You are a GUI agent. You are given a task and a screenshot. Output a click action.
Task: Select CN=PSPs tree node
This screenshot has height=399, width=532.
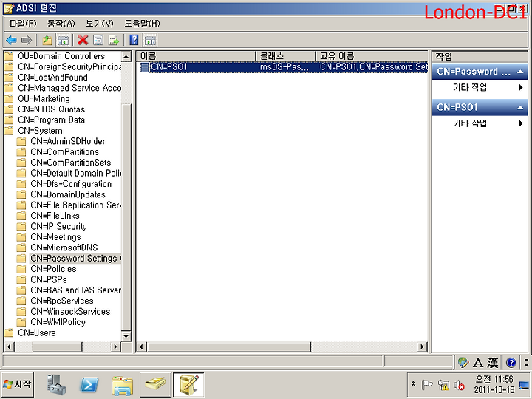tap(49, 280)
